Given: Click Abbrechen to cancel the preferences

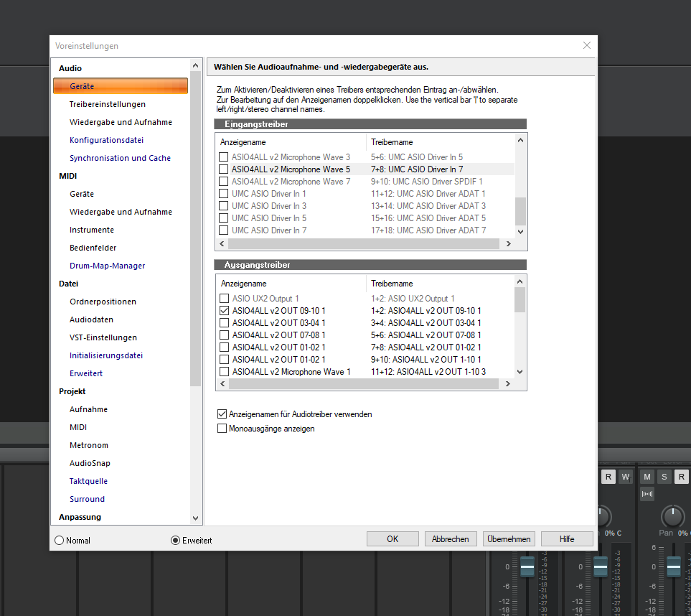Looking at the screenshot, I should (x=451, y=539).
